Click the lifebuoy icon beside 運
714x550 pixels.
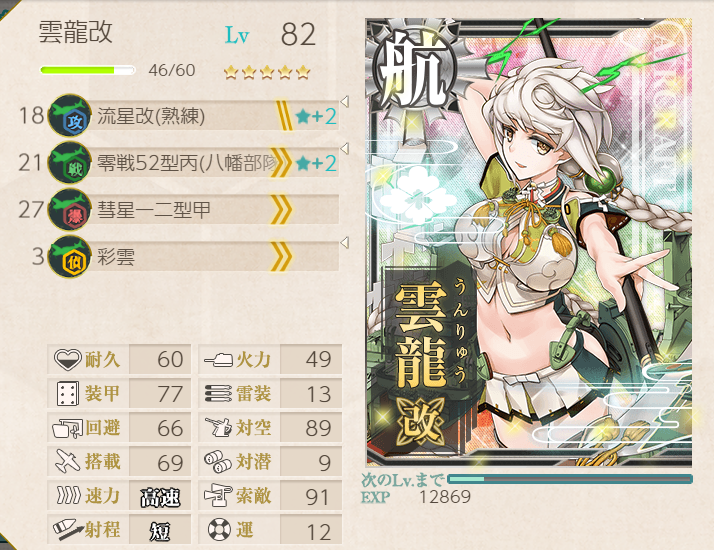(219, 530)
